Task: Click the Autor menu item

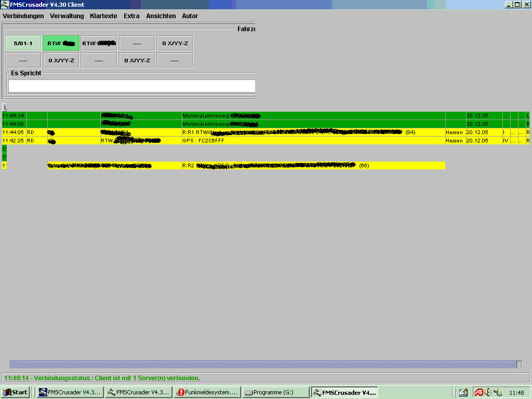Action: point(190,16)
